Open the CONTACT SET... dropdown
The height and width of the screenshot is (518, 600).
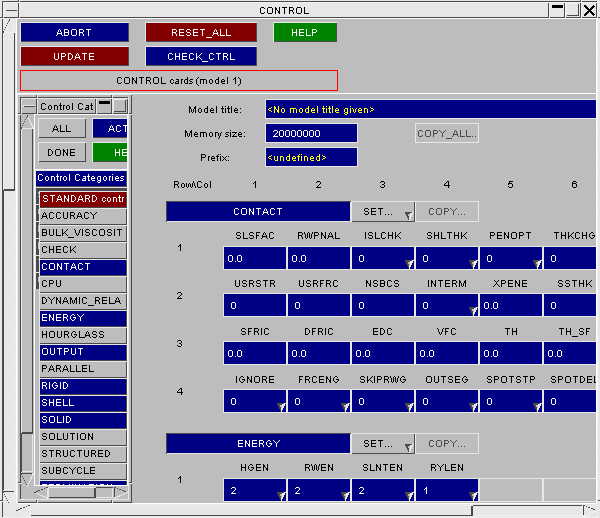[382, 212]
